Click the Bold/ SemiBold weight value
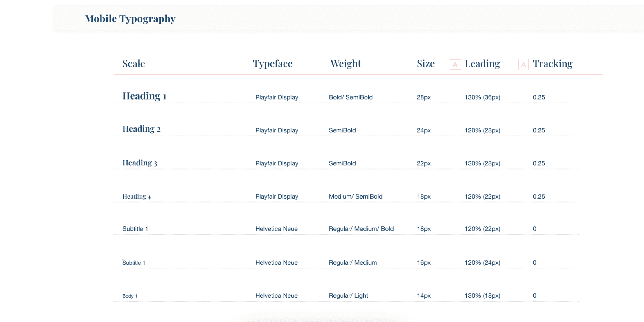The height and width of the screenshot is (322, 644). click(351, 97)
